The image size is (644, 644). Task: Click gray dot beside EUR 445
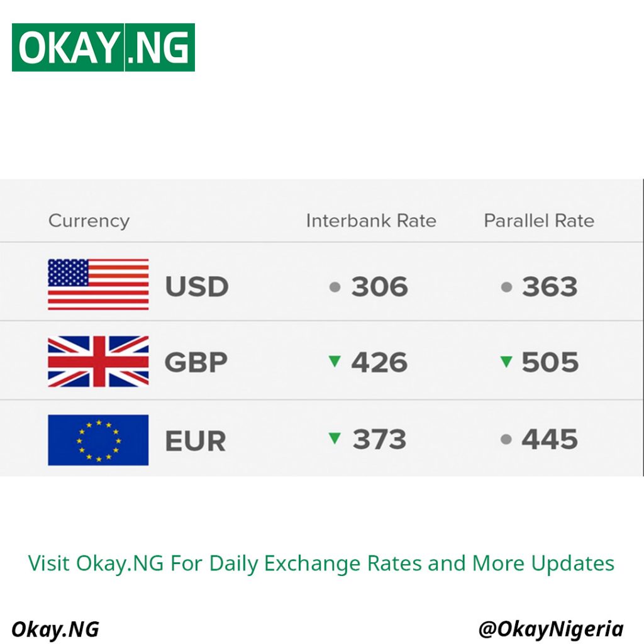506,440
